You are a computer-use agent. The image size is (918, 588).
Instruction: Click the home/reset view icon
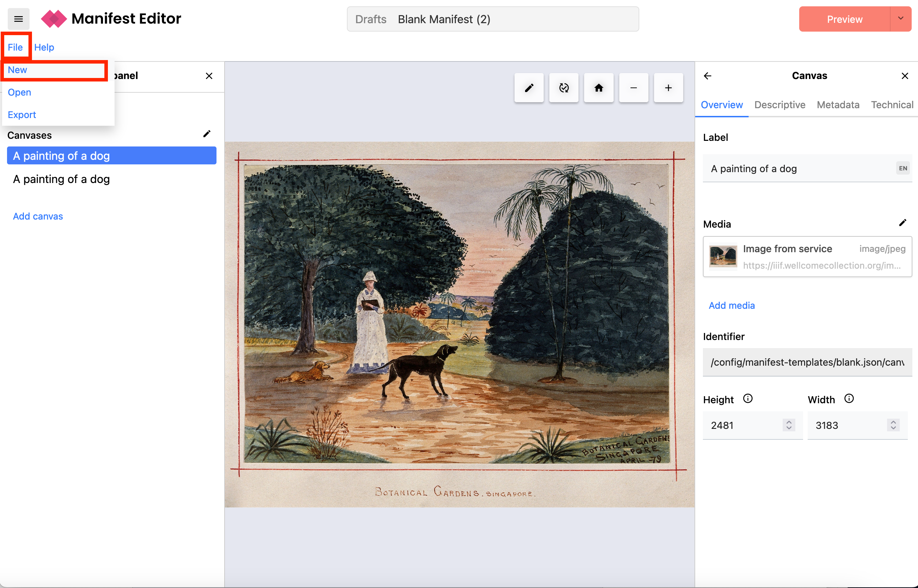pos(597,87)
